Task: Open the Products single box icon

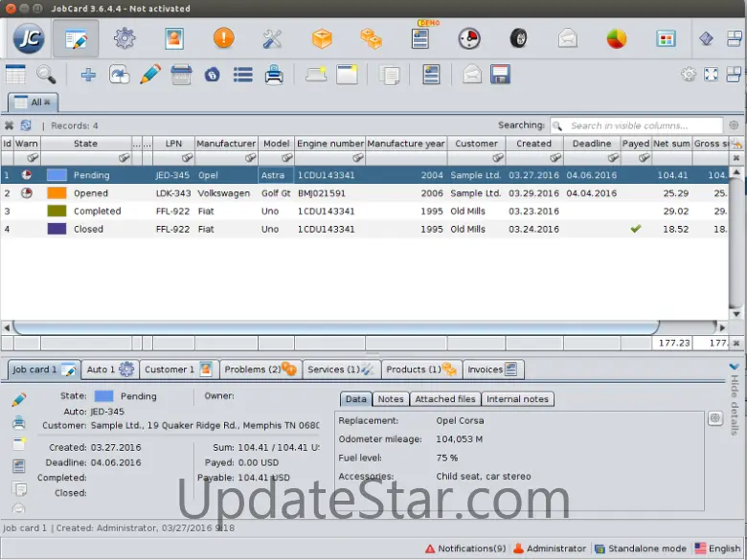Action: [322, 38]
